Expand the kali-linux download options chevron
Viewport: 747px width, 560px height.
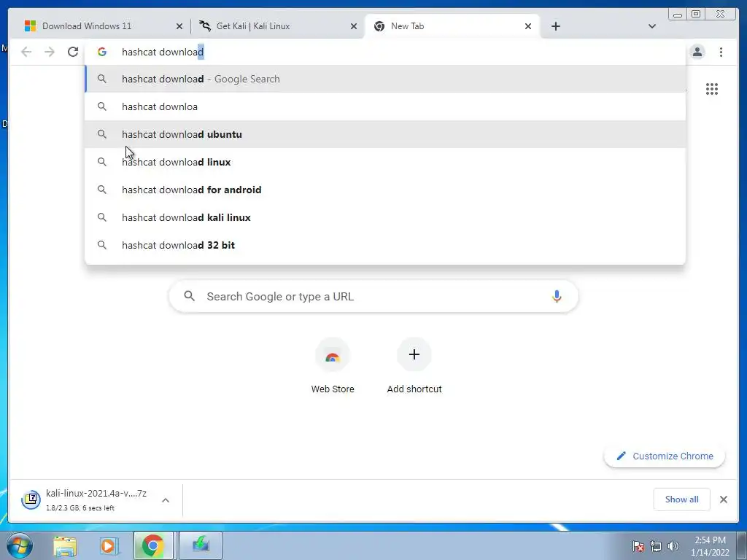point(166,500)
